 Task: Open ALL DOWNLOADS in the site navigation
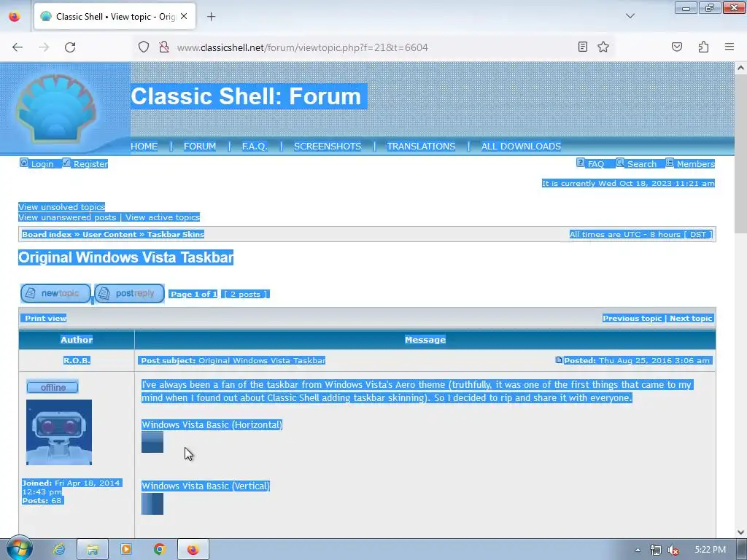pyautogui.click(x=521, y=146)
